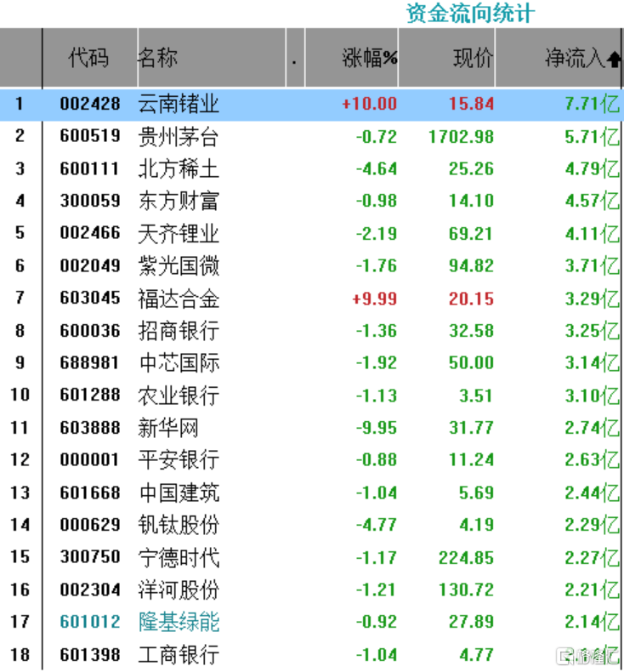
Task: Open the 资金流向统计 tab
Action: click(x=470, y=14)
